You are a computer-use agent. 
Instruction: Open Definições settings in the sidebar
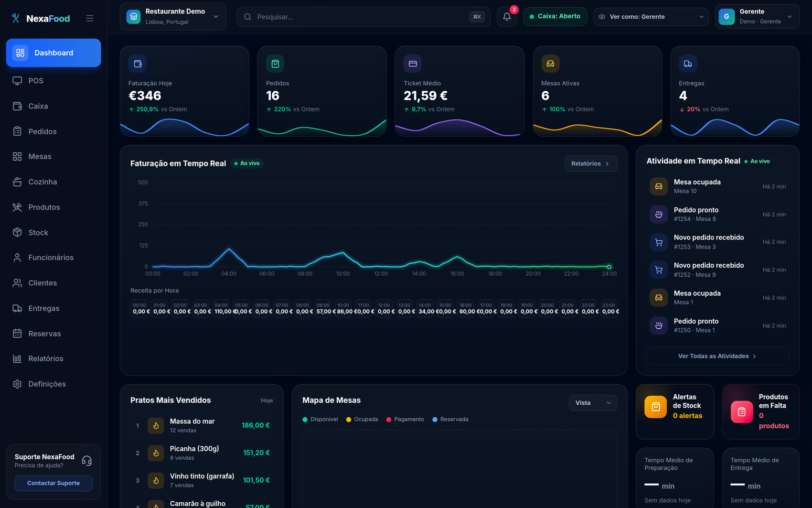[x=53, y=384]
